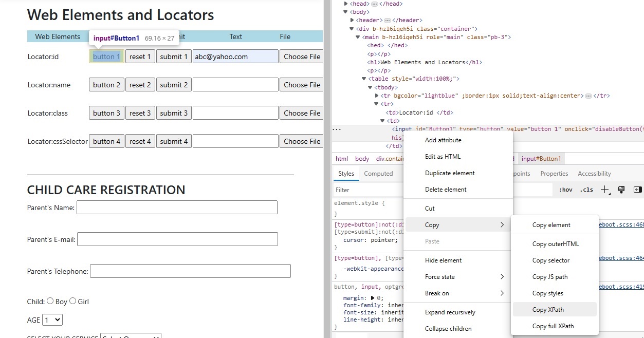This screenshot has width=644, height=338.
Task: Click Add attribute in context menu
Action: 458,140
